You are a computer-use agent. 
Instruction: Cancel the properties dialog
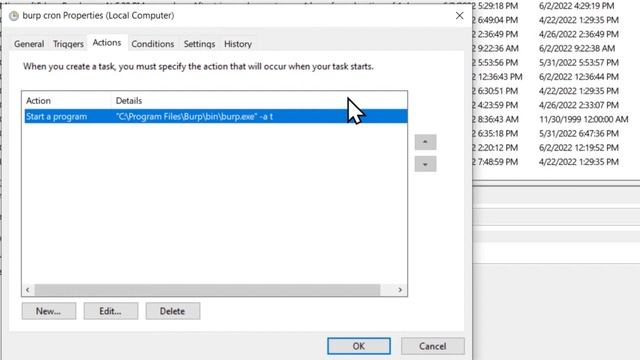[433, 346]
